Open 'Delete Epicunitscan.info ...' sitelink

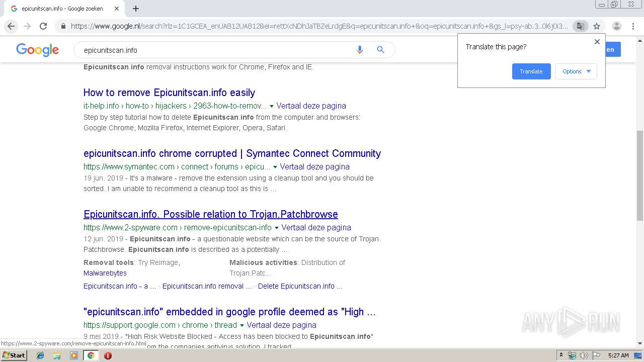point(300,286)
